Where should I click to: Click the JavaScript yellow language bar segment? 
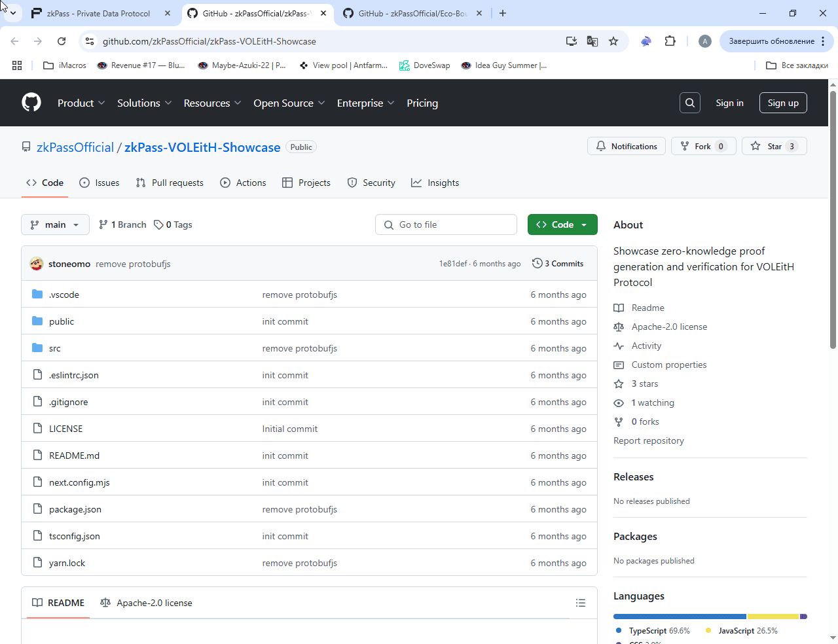(x=773, y=617)
